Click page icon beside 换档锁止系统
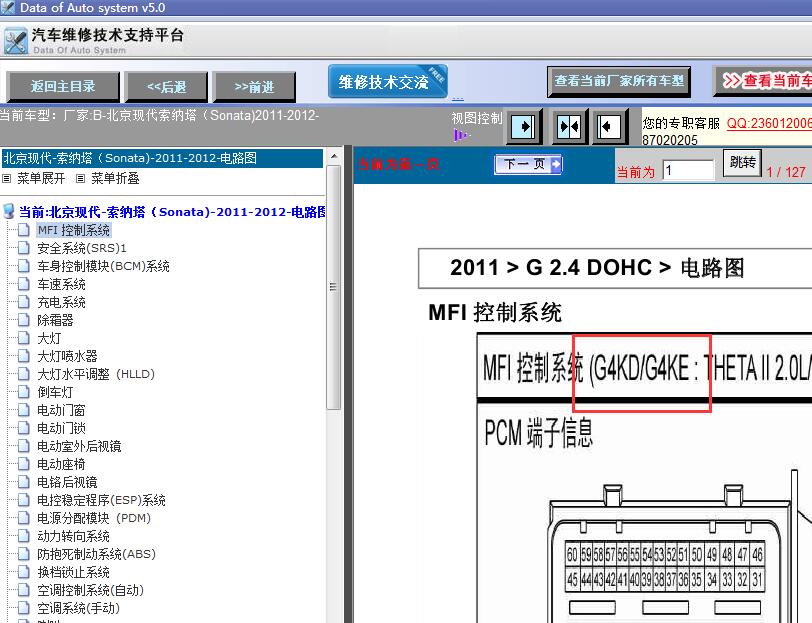This screenshot has height=623, width=812. (x=23, y=572)
